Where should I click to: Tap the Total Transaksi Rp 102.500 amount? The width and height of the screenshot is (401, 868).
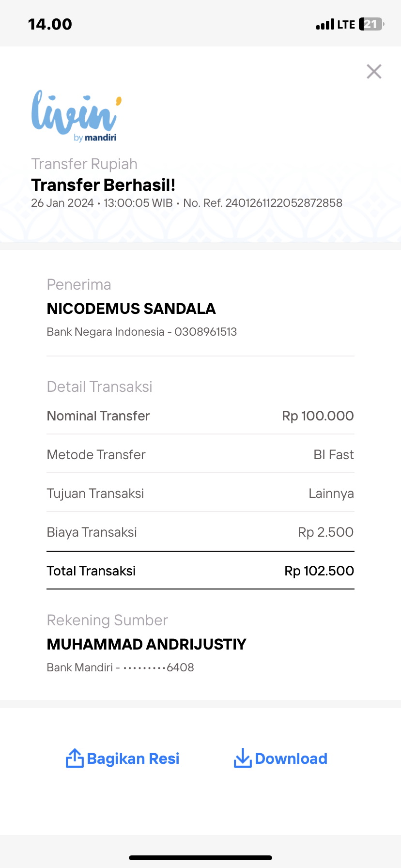point(319,571)
